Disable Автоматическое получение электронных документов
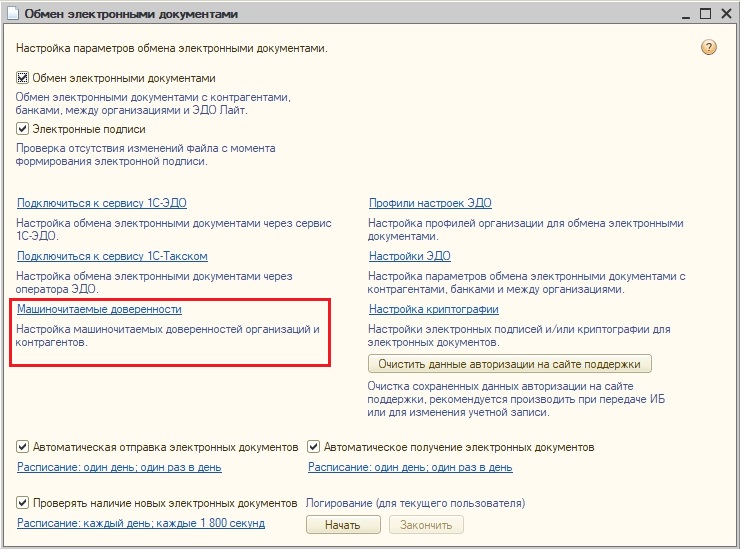Viewport: 740px width, 549px height. click(x=313, y=447)
